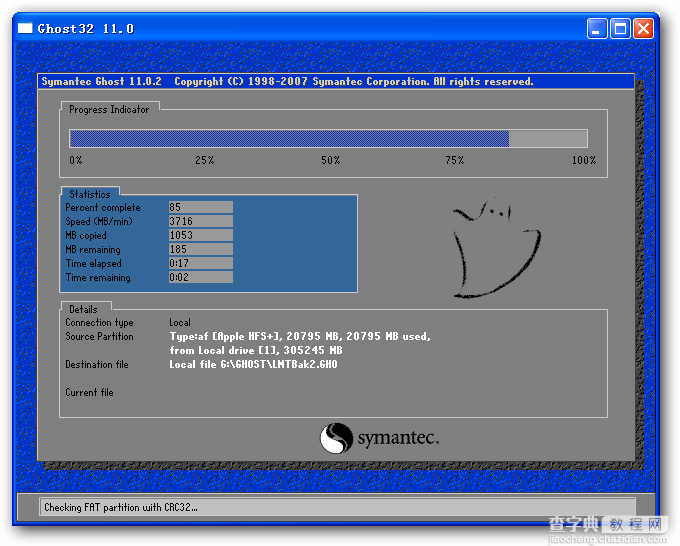Click the Source Partition label
Viewport: 680px width, 546px height.
point(99,336)
